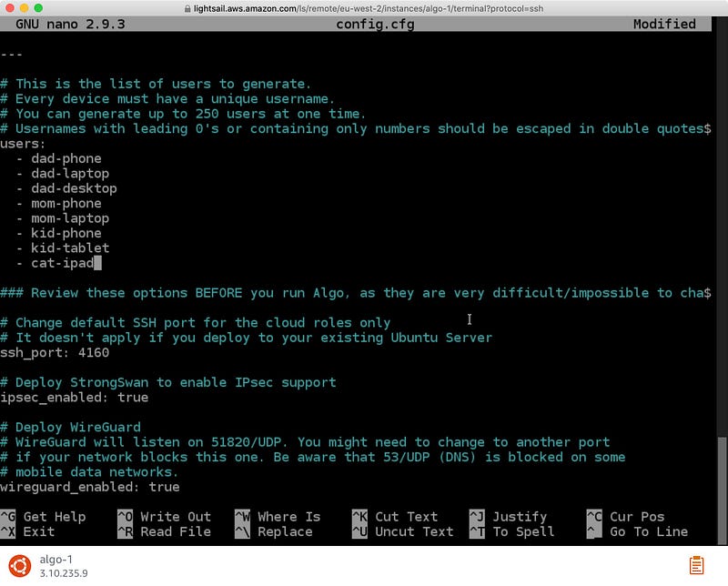Place cursor after cat-ipad entry
Screen dimensions: 728x586
click(x=99, y=262)
